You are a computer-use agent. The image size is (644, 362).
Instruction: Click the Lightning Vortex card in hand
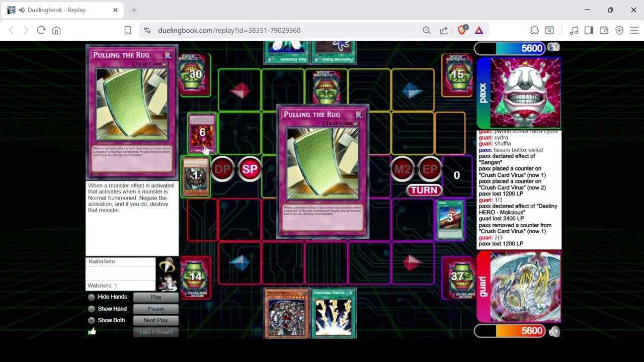point(334,313)
